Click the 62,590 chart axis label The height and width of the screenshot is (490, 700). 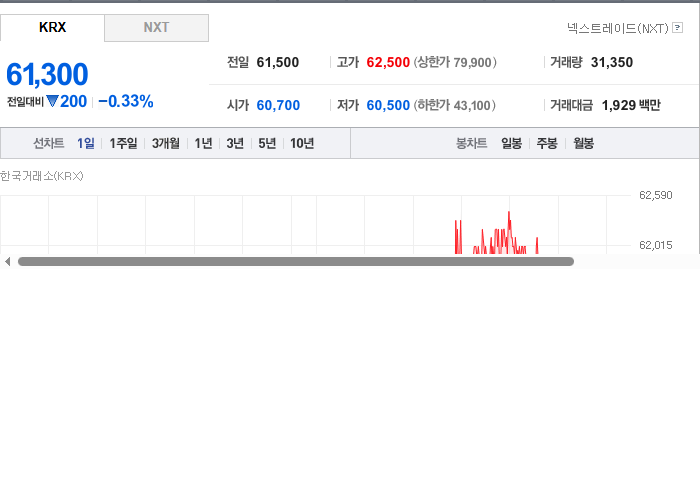(x=655, y=195)
